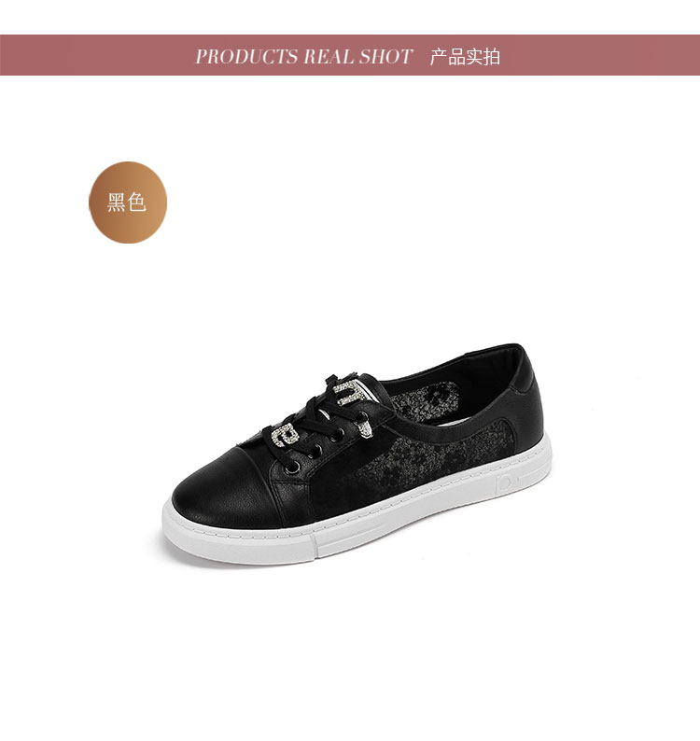Click the rhinestone letter charm on laces
This screenshot has width=700, height=741.
tap(284, 435)
